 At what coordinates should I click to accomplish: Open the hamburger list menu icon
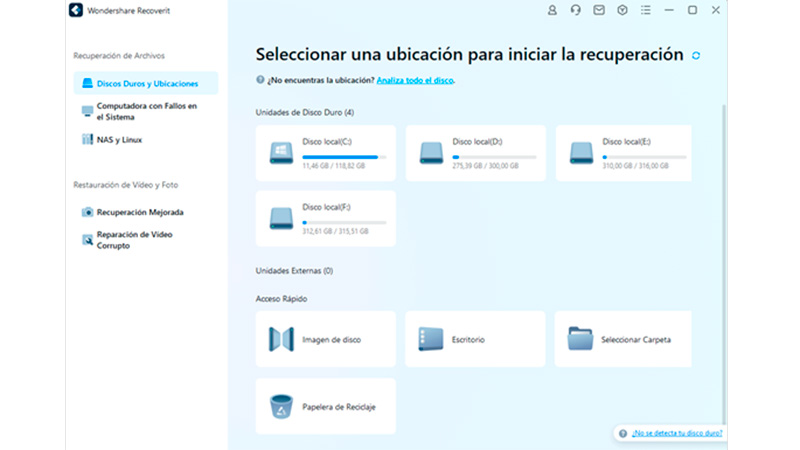tap(644, 10)
